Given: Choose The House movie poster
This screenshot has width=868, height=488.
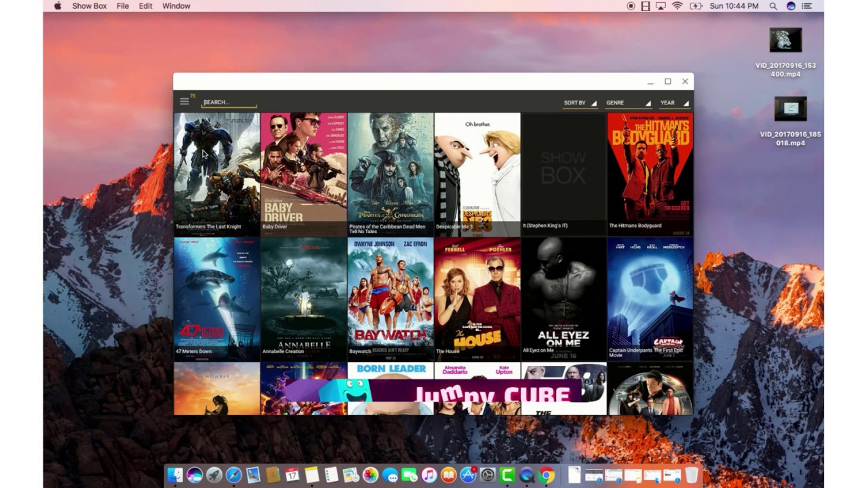Looking at the screenshot, I should tap(477, 299).
